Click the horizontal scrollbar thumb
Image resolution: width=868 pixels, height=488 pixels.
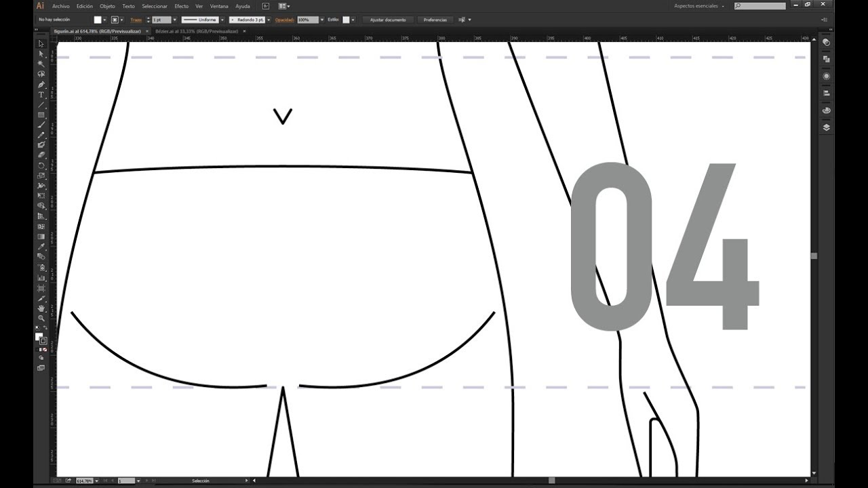click(x=551, y=481)
